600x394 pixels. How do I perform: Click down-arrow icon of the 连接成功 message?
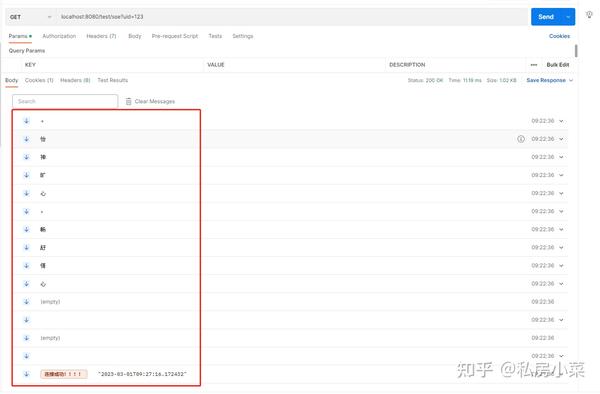coord(26,374)
